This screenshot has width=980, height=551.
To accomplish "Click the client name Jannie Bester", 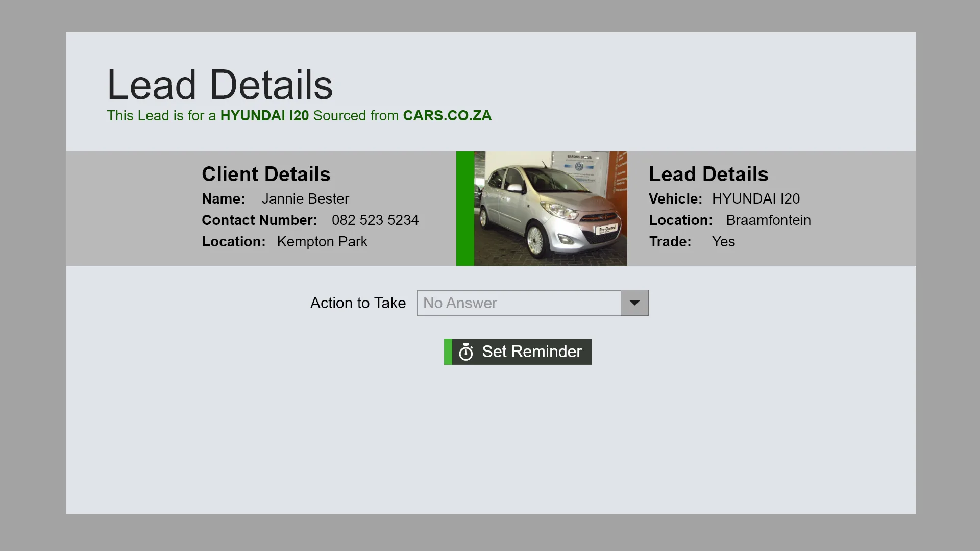I will pos(305,199).
